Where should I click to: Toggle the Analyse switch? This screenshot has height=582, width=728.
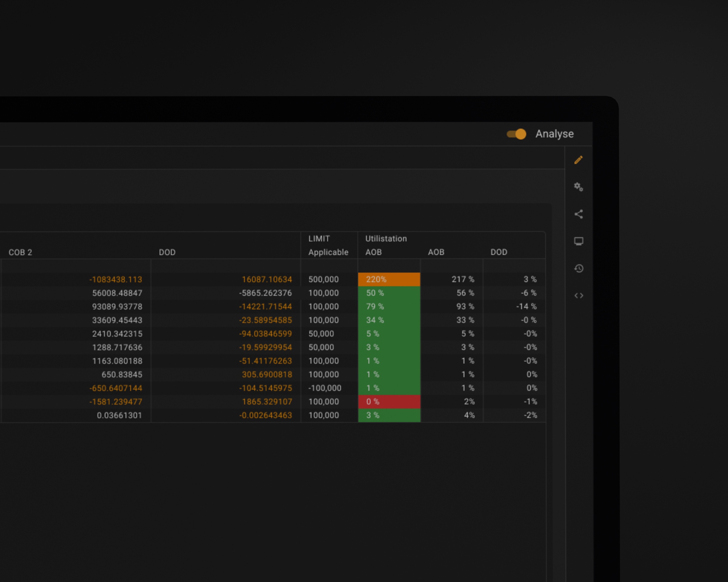point(516,134)
